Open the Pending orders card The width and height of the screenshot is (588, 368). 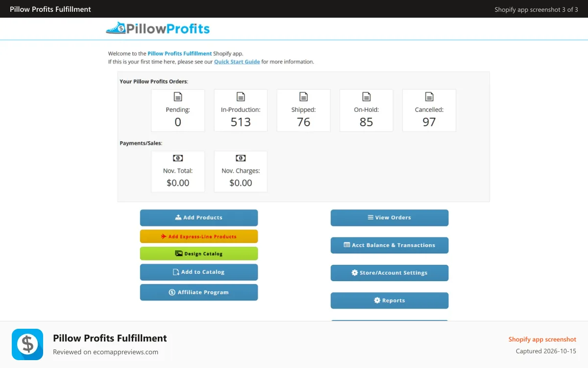click(x=178, y=110)
